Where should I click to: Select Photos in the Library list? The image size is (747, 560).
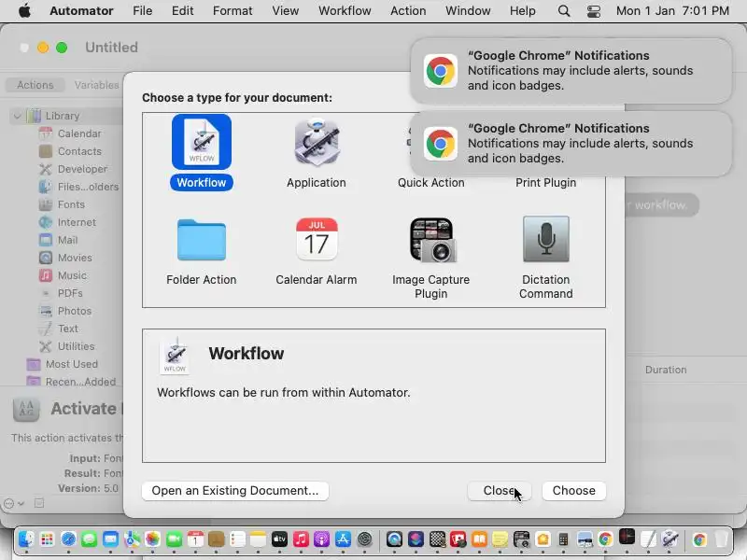75,311
